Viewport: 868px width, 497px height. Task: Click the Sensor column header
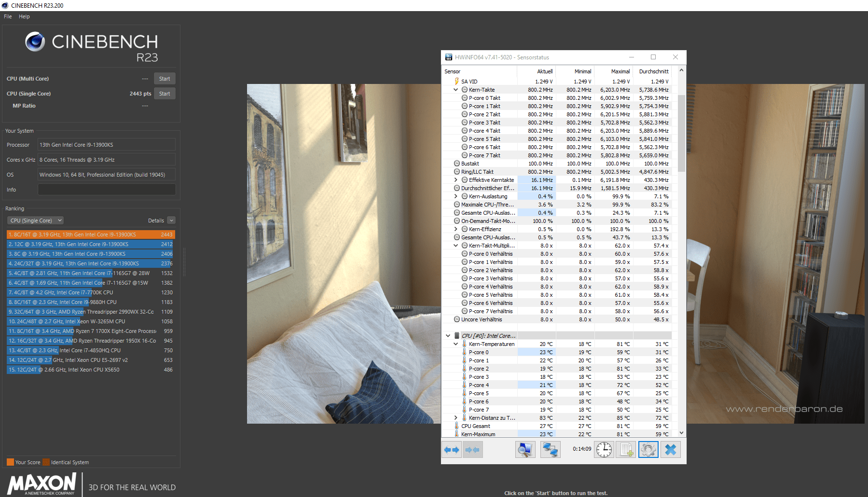479,71
